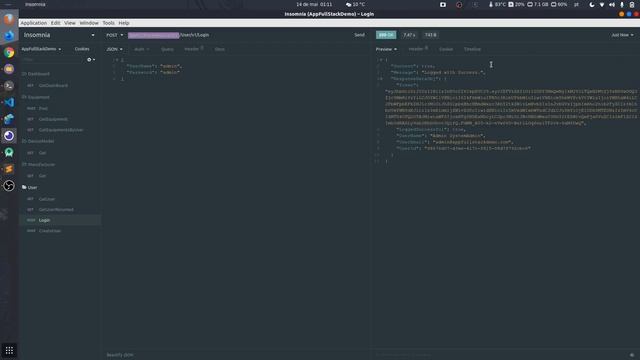This screenshot has width=640, height=360.
Task: Click the Wi-Fi icon in tray
Action: tap(602, 4)
